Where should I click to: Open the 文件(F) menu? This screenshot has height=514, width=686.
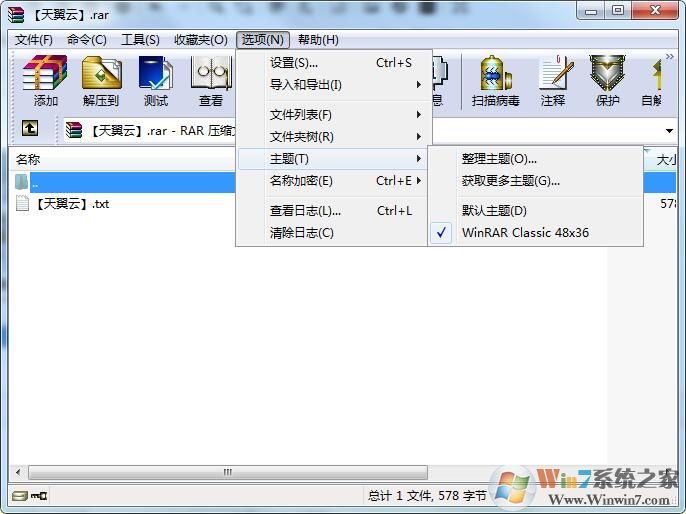[34, 40]
